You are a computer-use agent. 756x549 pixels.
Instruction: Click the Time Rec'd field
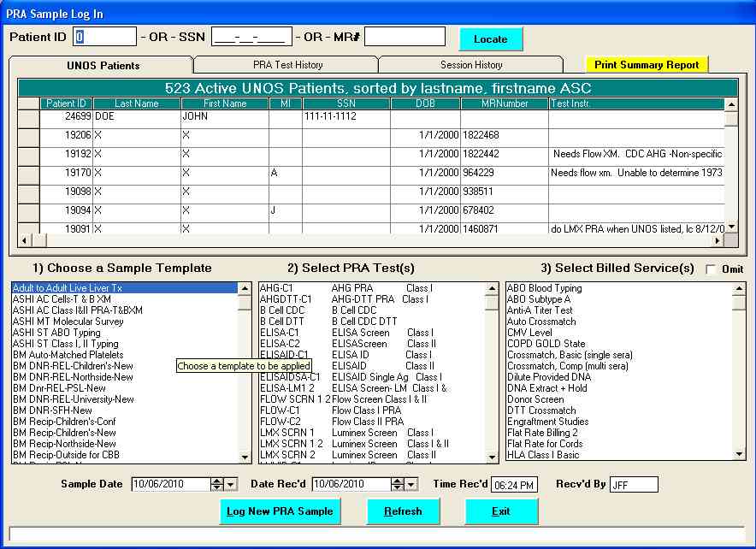tap(514, 486)
